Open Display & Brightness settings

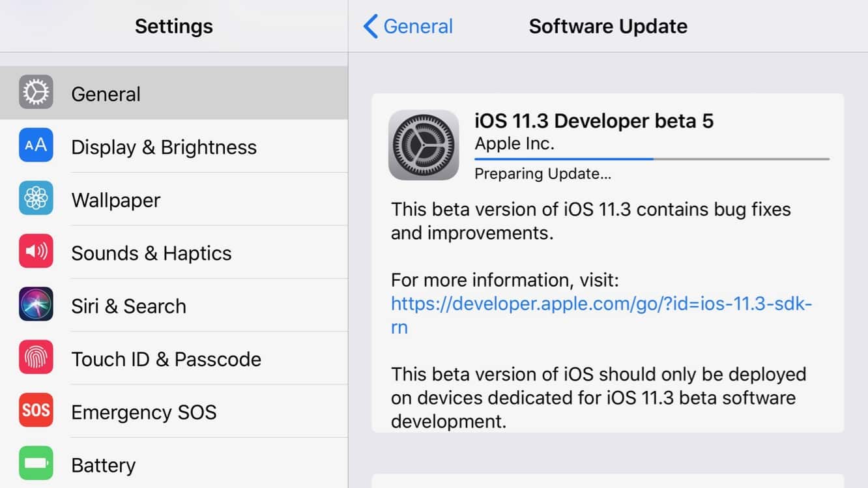[164, 147]
